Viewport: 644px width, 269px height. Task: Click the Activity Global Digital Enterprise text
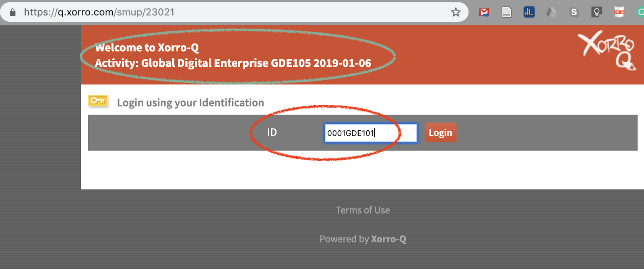click(x=233, y=63)
